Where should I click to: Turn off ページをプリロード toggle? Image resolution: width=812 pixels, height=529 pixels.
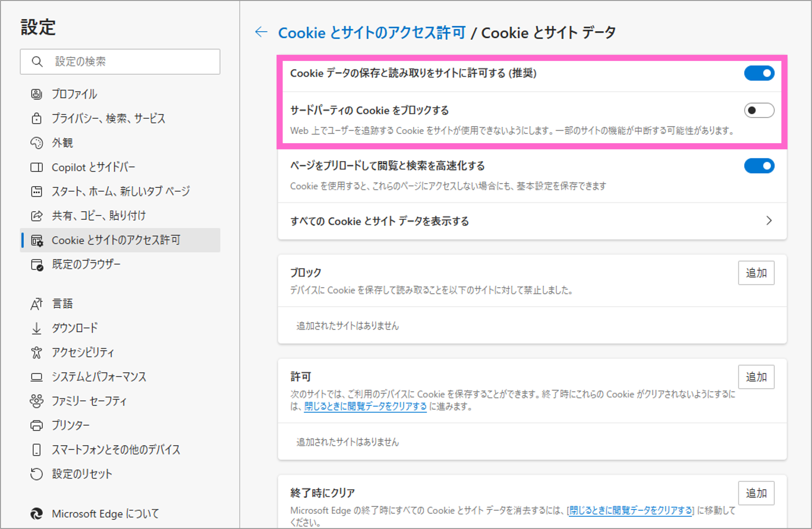coord(759,166)
